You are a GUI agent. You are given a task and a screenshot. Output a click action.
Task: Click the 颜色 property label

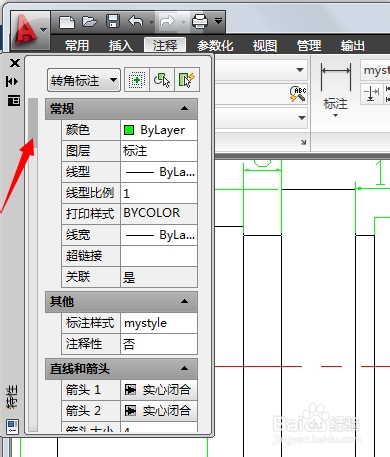point(78,130)
